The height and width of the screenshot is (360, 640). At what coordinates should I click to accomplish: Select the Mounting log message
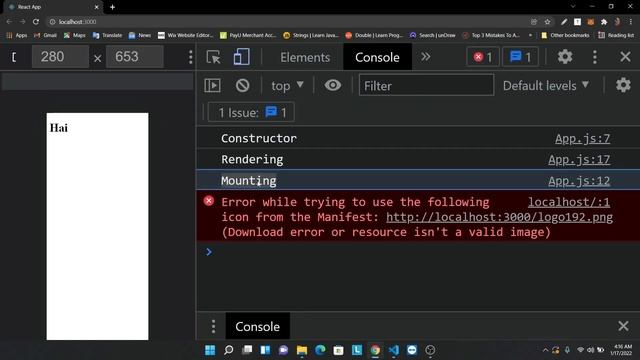pyautogui.click(x=249, y=181)
